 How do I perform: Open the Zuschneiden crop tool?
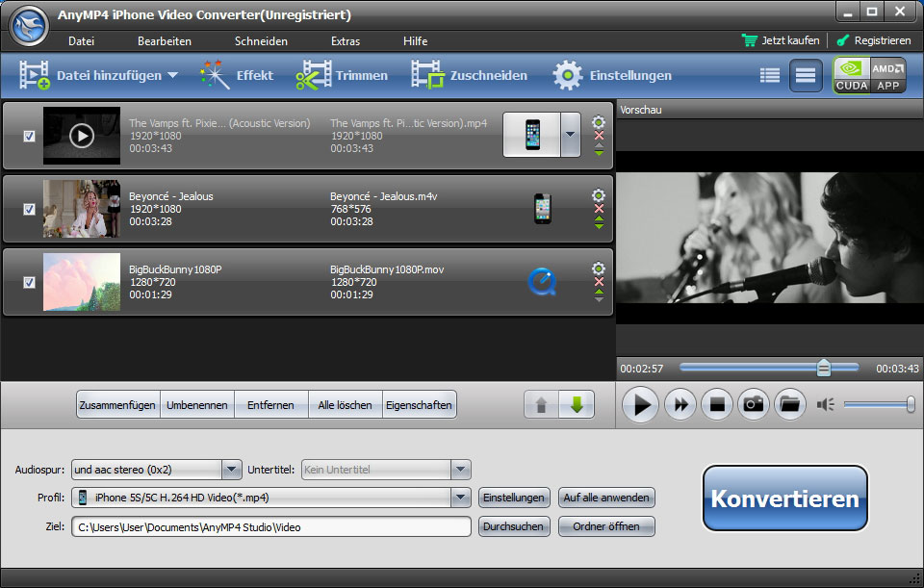coord(469,75)
